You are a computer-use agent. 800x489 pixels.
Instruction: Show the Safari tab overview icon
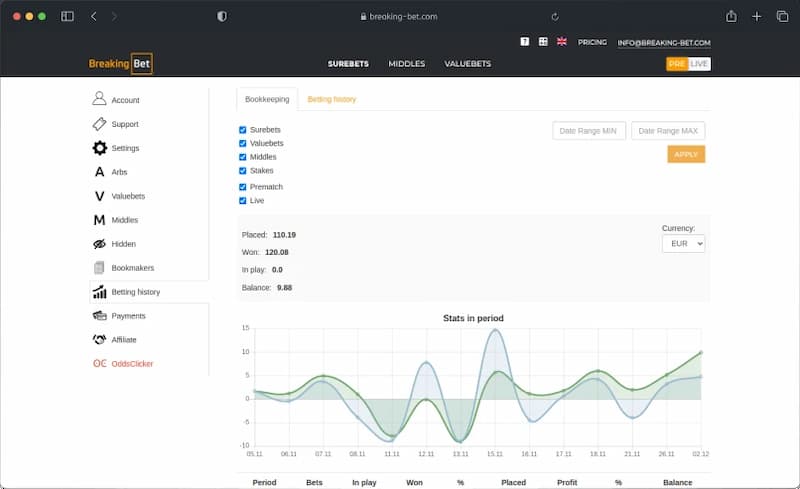click(x=782, y=16)
